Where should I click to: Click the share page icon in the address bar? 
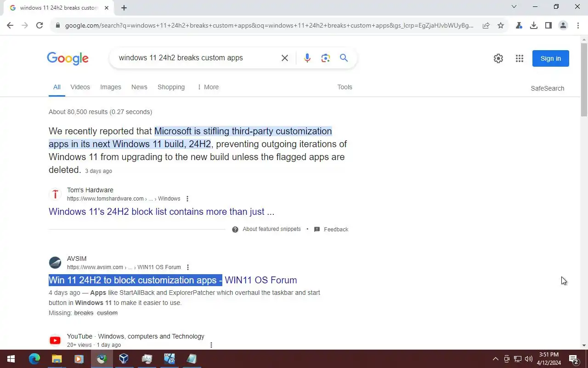coord(486,25)
